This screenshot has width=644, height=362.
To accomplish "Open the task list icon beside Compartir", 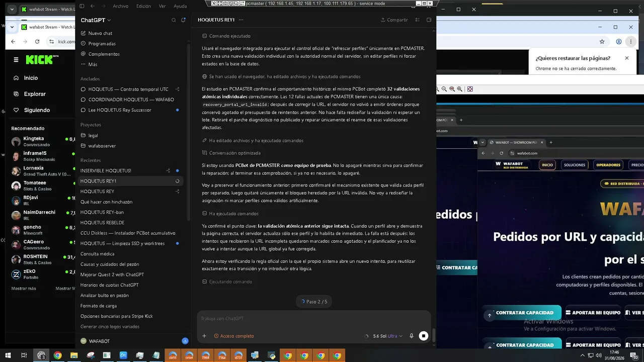I will click(x=418, y=20).
